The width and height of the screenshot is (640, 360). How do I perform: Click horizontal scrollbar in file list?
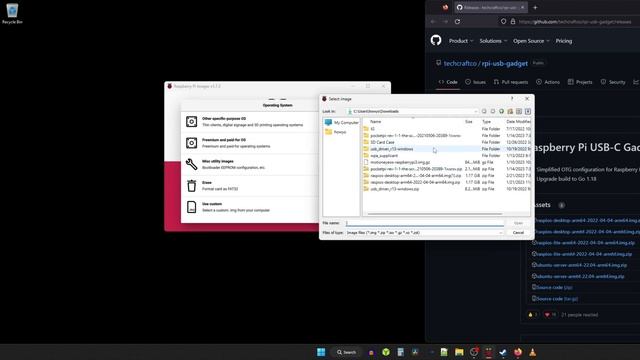(x=435, y=213)
